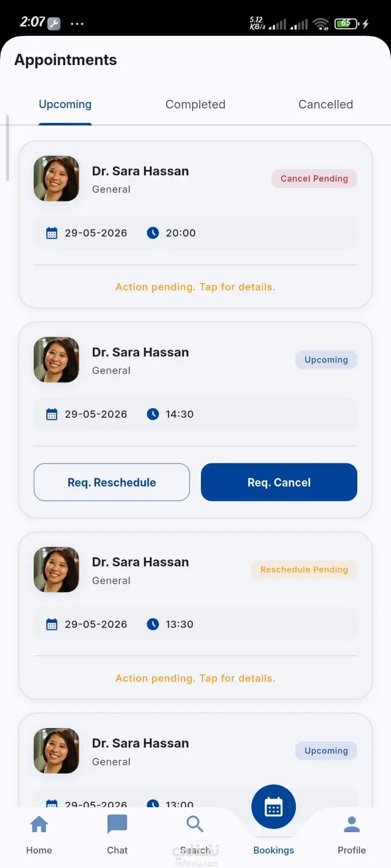
Task: Tap the Search magnifier icon
Action: point(195,824)
